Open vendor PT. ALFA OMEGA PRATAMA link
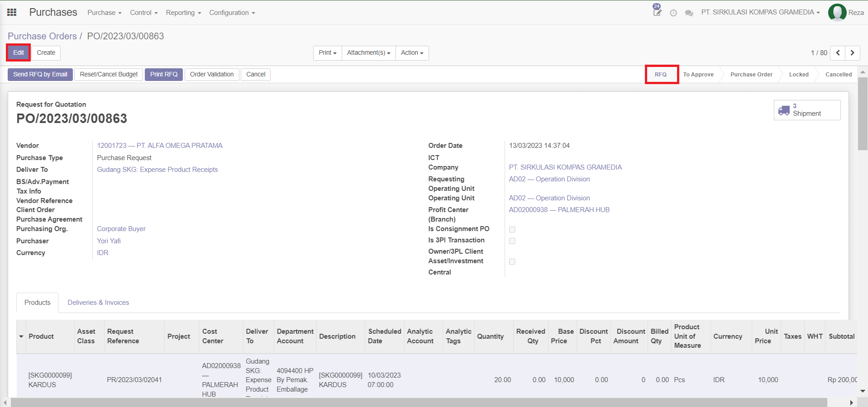This screenshot has height=407, width=868. pyautogui.click(x=160, y=146)
